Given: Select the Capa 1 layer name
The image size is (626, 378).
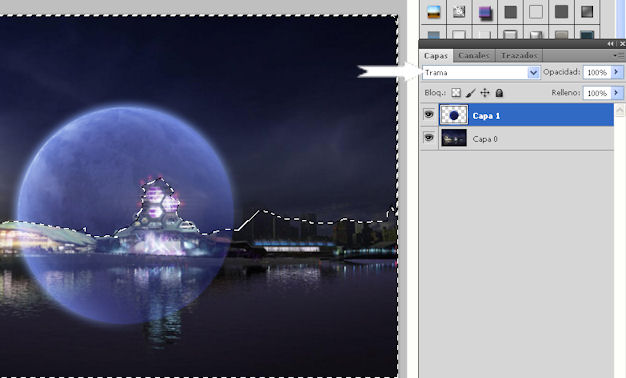Looking at the screenshot, I should (x=486, y=116).
